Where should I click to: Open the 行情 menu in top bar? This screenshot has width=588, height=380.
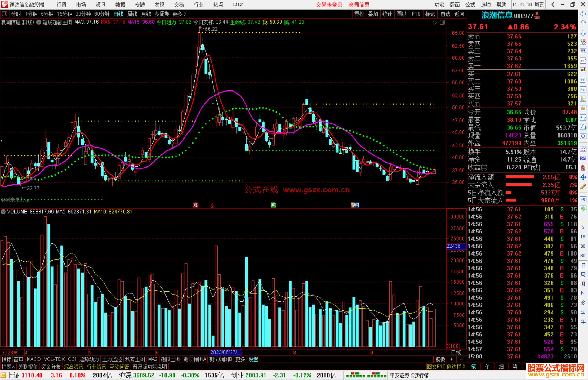point(62,4)
